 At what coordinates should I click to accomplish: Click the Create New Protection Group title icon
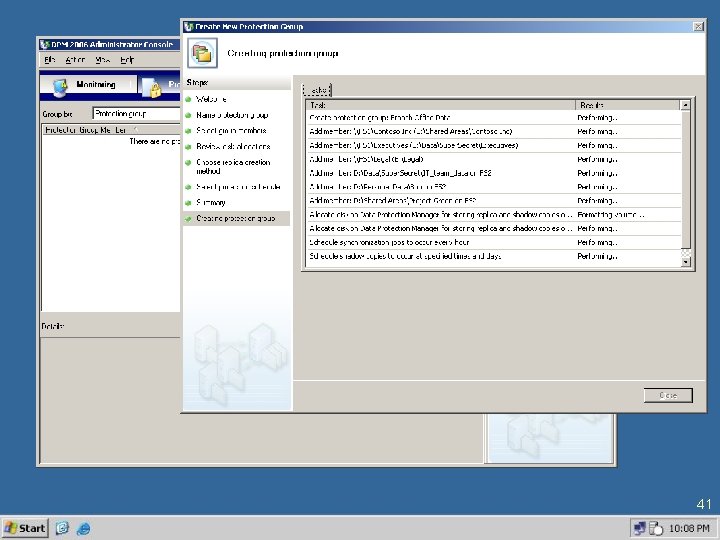pos(189,27)
